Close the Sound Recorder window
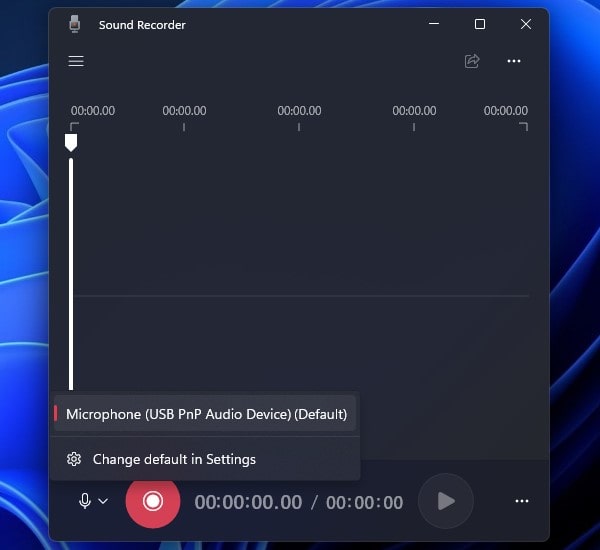This screenshot has width=600, height=550. click(526, 24)
